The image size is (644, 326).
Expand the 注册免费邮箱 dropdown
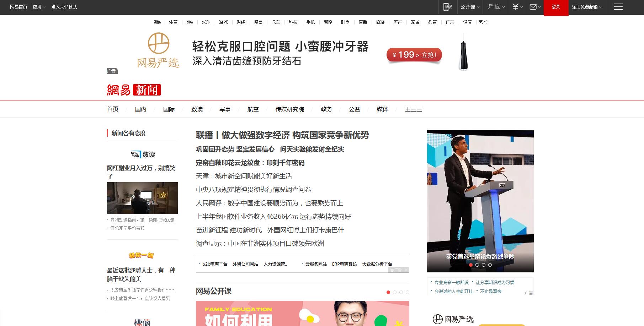click(x=587, y=7)
